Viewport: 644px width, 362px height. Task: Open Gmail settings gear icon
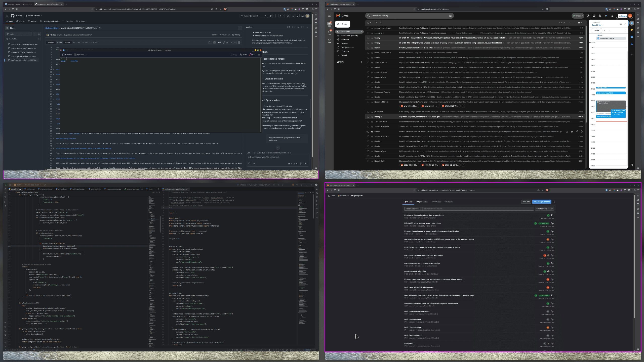594,16
